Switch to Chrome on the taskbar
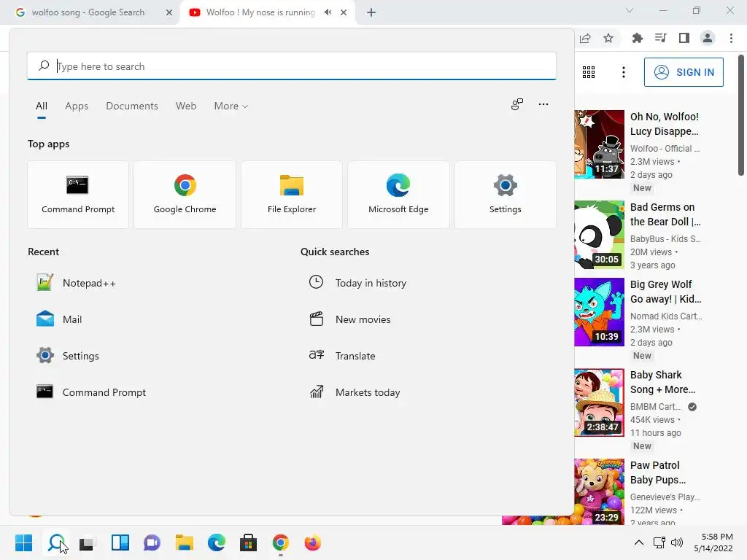Image resolution: width=747 pixels, height=560 pixels. coord(281,542)
